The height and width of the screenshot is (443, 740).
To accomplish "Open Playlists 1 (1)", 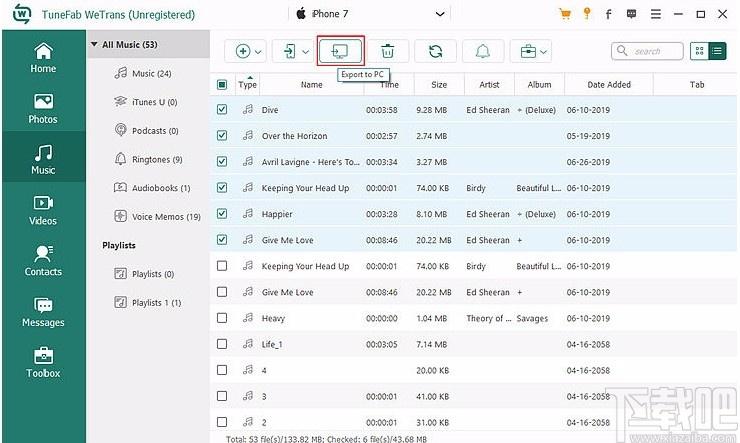I will click(x=148, y=302).
